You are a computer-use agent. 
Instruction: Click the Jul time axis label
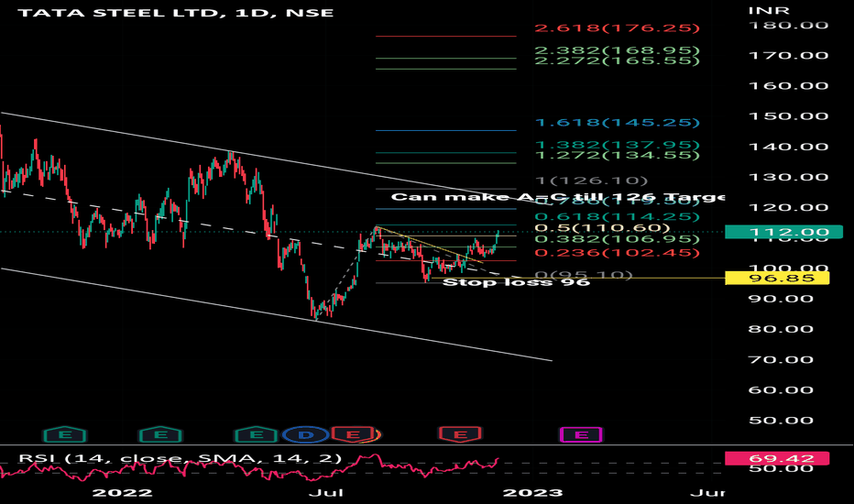click(325, 493)
